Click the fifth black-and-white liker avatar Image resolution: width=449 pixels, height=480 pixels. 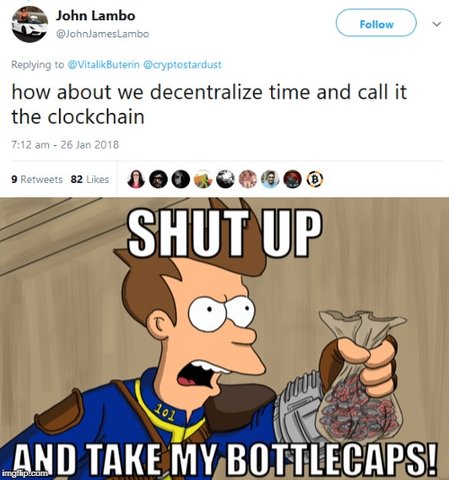(225, 179)
